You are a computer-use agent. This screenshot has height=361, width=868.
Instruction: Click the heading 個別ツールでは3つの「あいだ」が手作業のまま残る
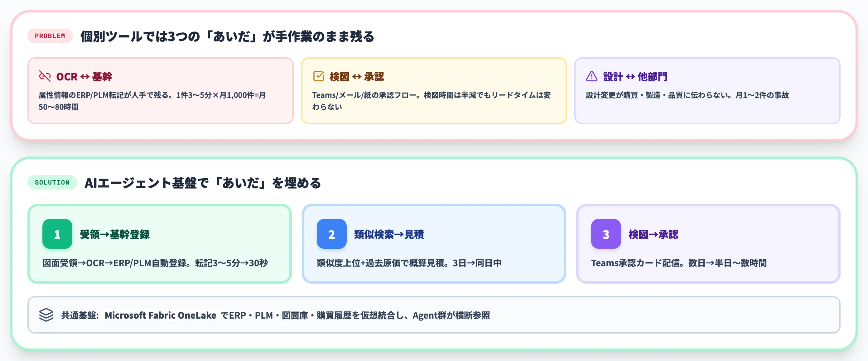pos(227,36)
